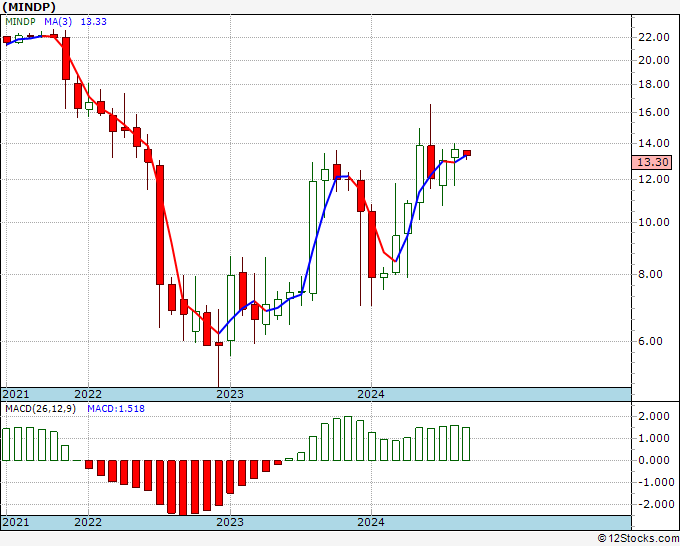
Task: Click the 1.000 MACD axis label
Action: click(x=654, y=438)
